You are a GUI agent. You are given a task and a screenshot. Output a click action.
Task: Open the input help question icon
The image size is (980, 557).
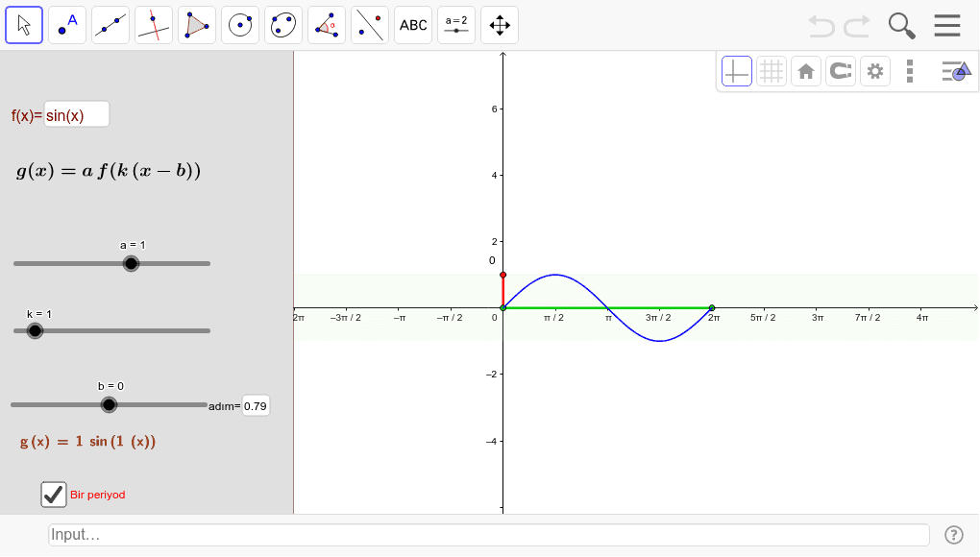point(954,535)
